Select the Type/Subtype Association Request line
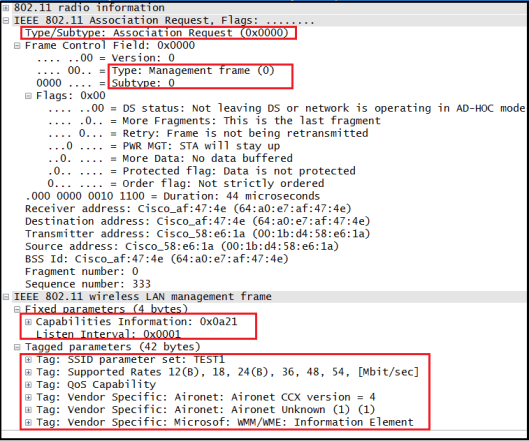Screen dimensions: 529x441 (157, 33)
